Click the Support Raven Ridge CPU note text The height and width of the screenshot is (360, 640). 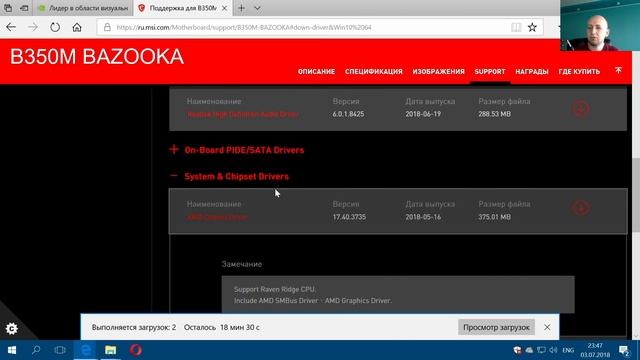275,289
